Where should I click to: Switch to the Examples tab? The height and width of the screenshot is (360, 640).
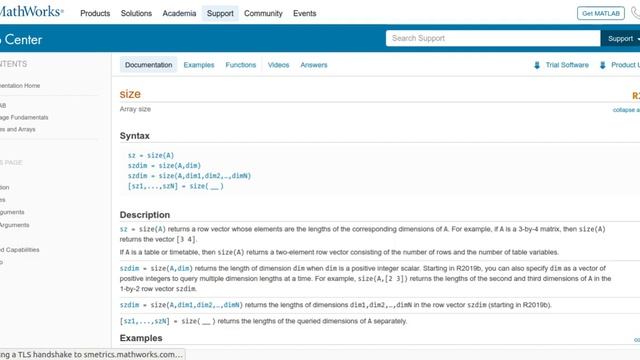[199, 65]
